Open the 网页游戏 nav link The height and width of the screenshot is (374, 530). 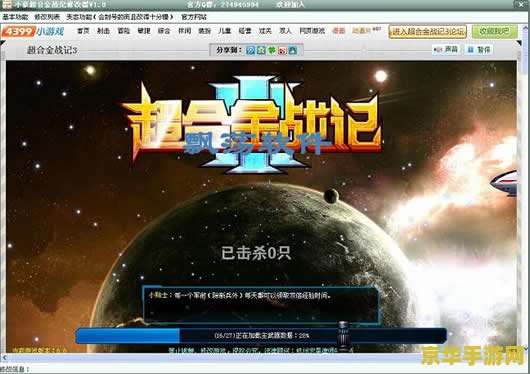312,31
